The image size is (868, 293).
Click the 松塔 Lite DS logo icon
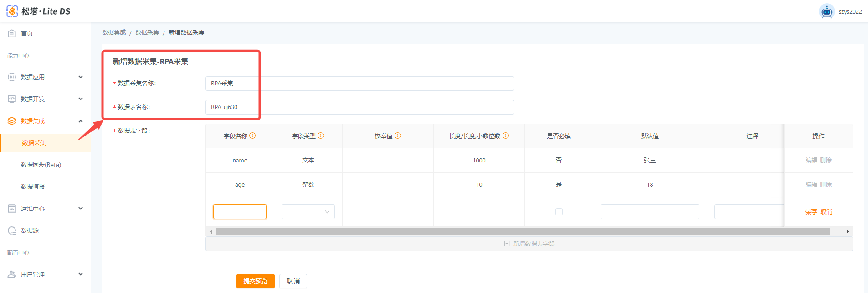click(x=12, y=11)
